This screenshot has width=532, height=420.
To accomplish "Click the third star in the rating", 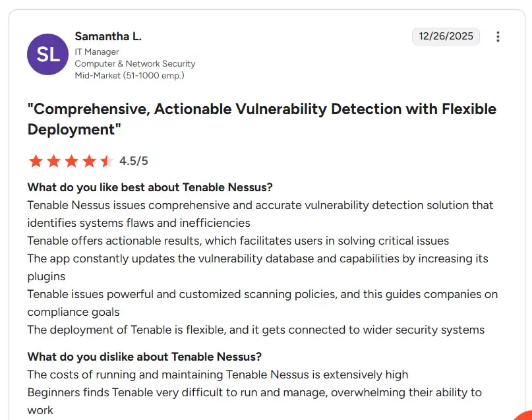I will [x=73, y=160].
